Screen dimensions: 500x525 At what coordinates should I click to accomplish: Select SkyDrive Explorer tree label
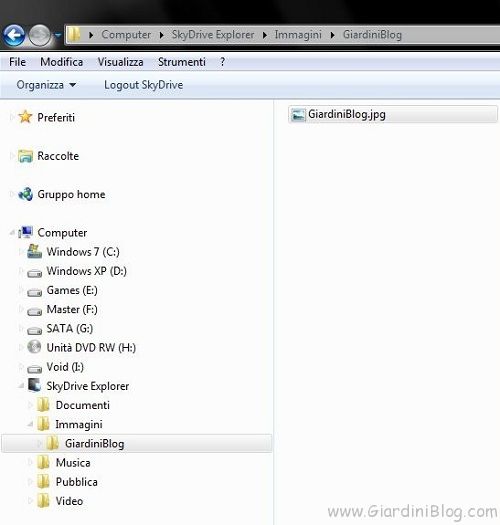(x=88, y=386)
